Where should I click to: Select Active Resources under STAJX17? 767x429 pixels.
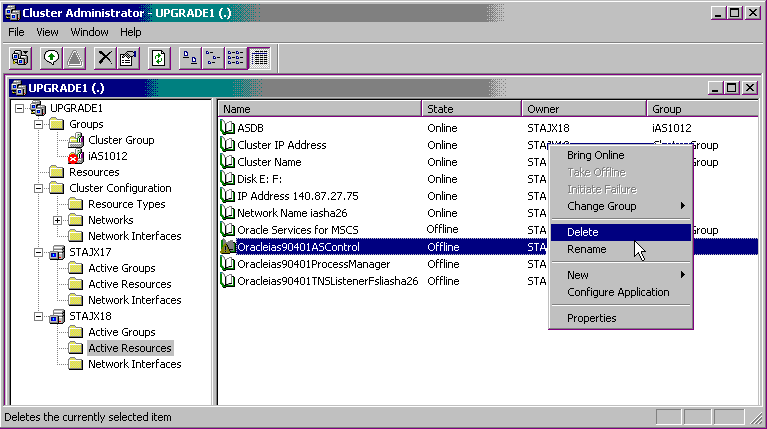pos(130,284)
